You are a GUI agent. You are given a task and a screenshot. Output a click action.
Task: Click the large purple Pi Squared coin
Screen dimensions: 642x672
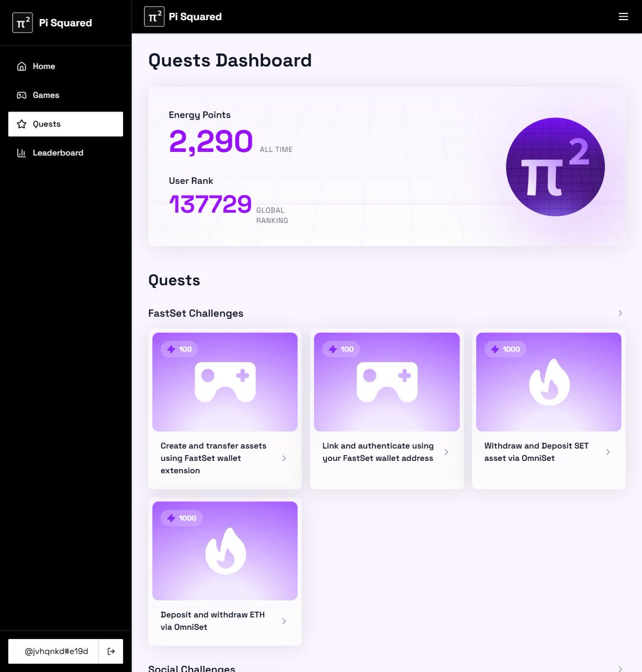[x=555, y=167]
